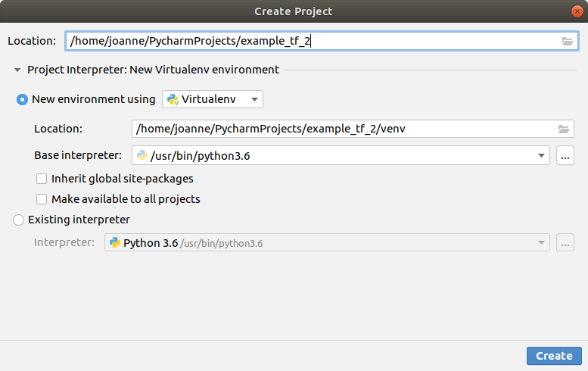Click the 'Base interpreter:' label
Screen dimensions: 588x371
(78, 155)
